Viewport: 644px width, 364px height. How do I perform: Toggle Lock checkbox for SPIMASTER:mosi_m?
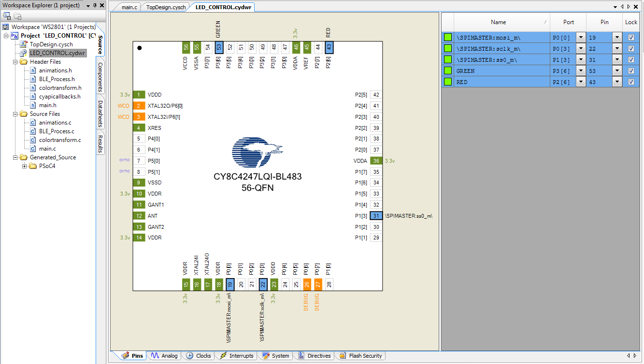[631, 37]
